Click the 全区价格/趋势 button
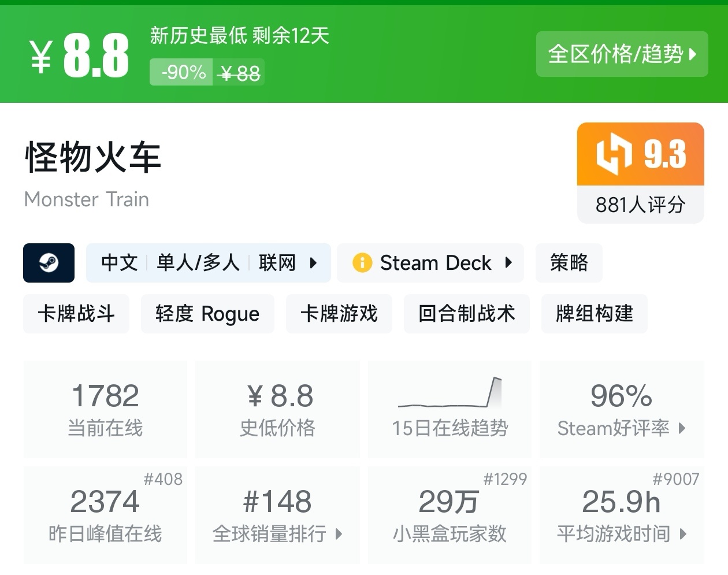 click(x=616, y=54)
